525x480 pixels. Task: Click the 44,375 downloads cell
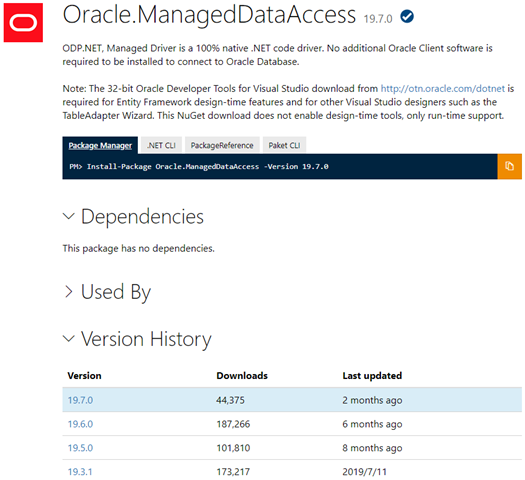[230, 400]
